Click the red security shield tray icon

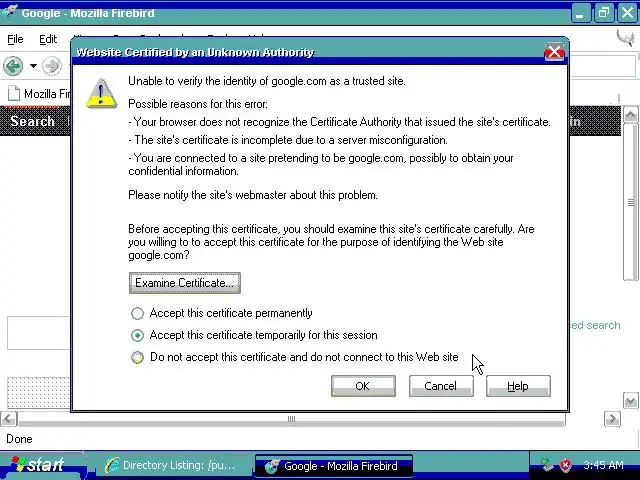point(565,465)
